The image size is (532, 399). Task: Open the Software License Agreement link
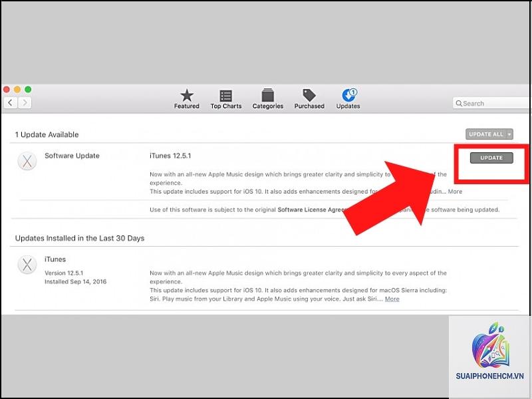(x=311, y=209)
